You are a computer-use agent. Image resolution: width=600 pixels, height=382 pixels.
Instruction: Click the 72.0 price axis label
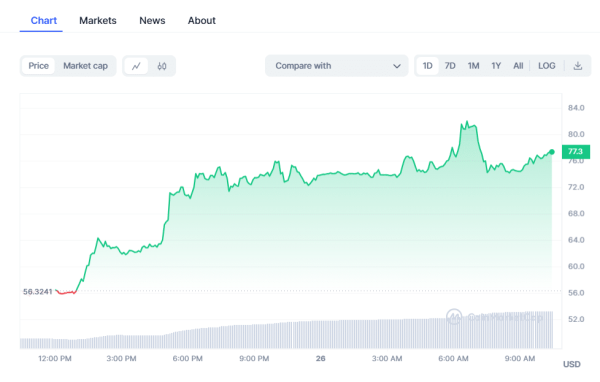576,187
